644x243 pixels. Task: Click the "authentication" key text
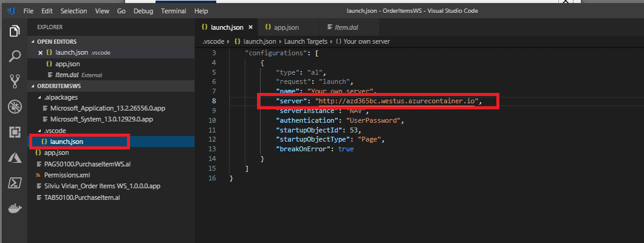[307, 120]
